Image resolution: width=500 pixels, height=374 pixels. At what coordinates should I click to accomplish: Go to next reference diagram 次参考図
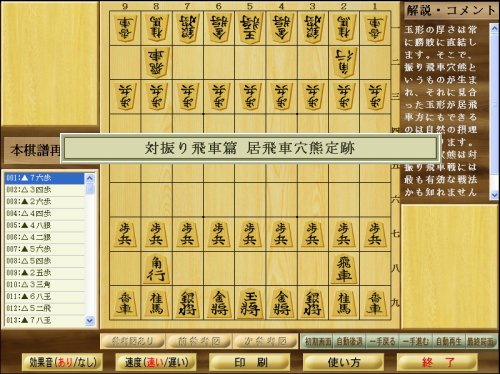tap(265, 341)
